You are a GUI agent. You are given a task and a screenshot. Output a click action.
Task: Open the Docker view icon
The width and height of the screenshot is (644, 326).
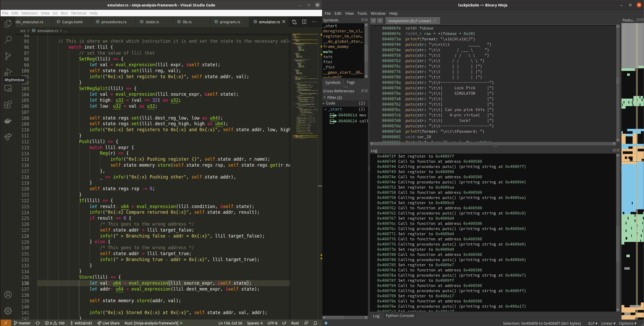point(8,121)
